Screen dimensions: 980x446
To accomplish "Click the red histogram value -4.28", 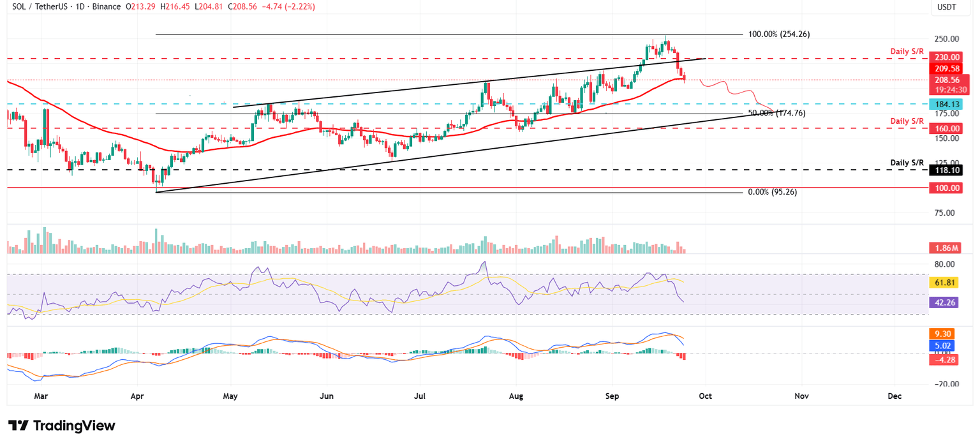I will click(946, 359).
